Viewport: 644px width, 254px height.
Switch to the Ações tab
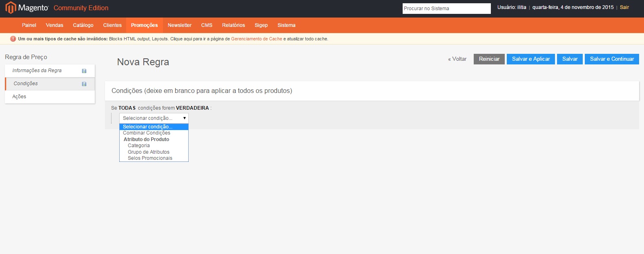[50, 97]
